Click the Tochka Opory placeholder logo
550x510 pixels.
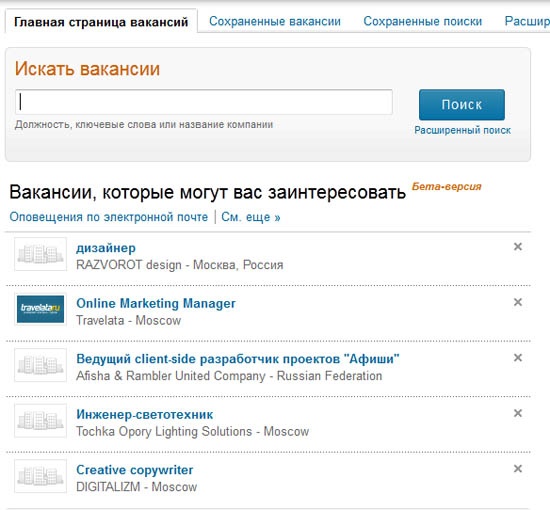point(40,420)
